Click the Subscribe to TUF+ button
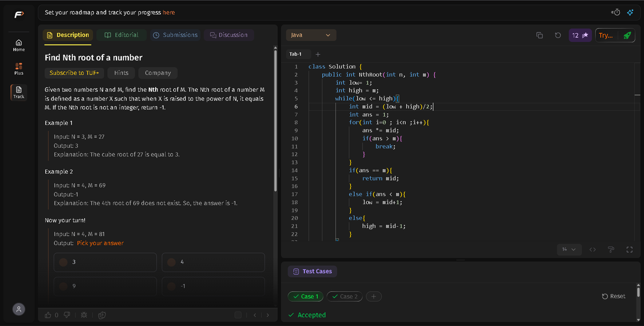 74,73
